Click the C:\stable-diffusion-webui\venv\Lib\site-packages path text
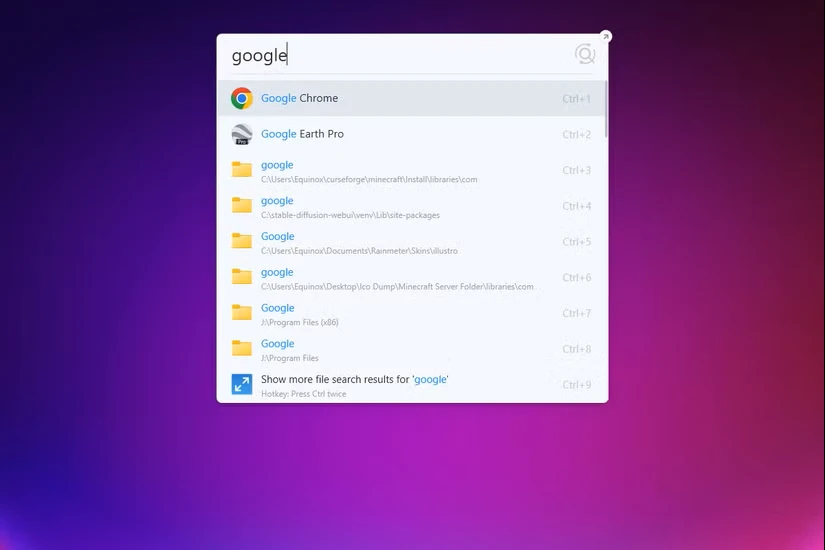825x550 pixels. [350, 215]
